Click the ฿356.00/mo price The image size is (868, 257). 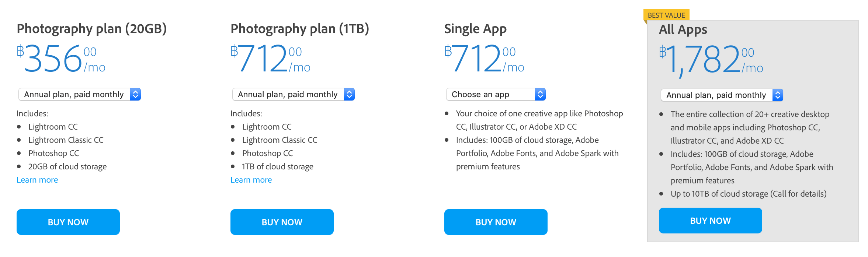[61, 59]
